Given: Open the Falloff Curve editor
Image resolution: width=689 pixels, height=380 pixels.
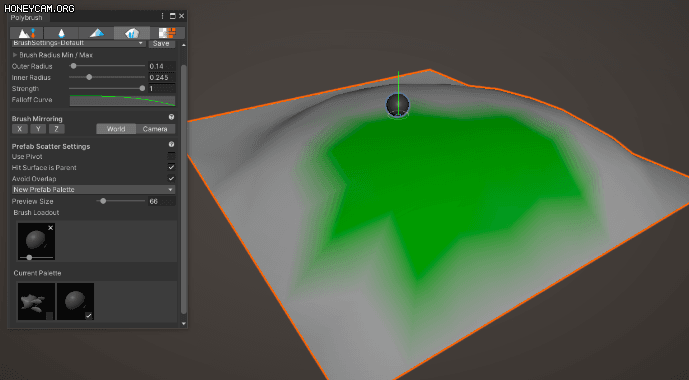Looking at the screenshot, I should tap(123, 100).
